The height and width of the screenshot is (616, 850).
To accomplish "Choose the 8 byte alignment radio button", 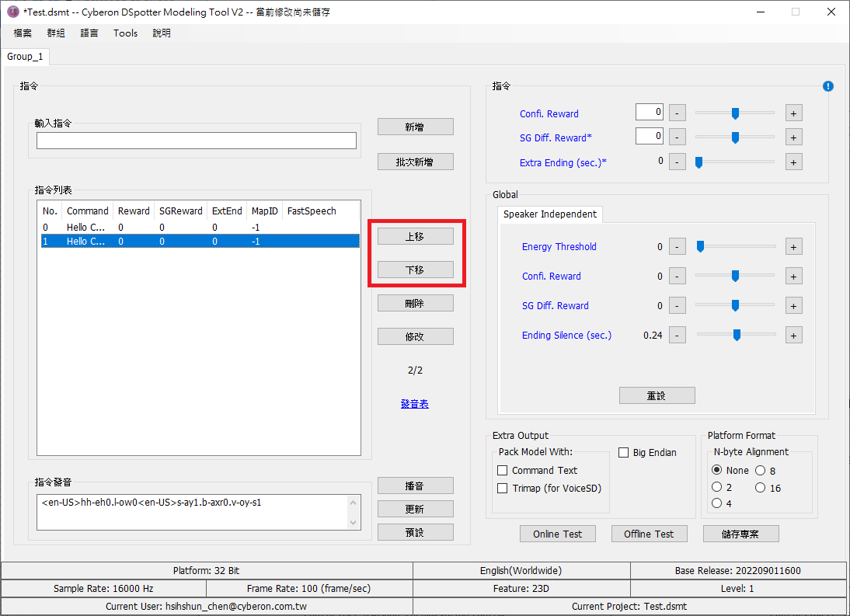I will [x=760, y=471].
